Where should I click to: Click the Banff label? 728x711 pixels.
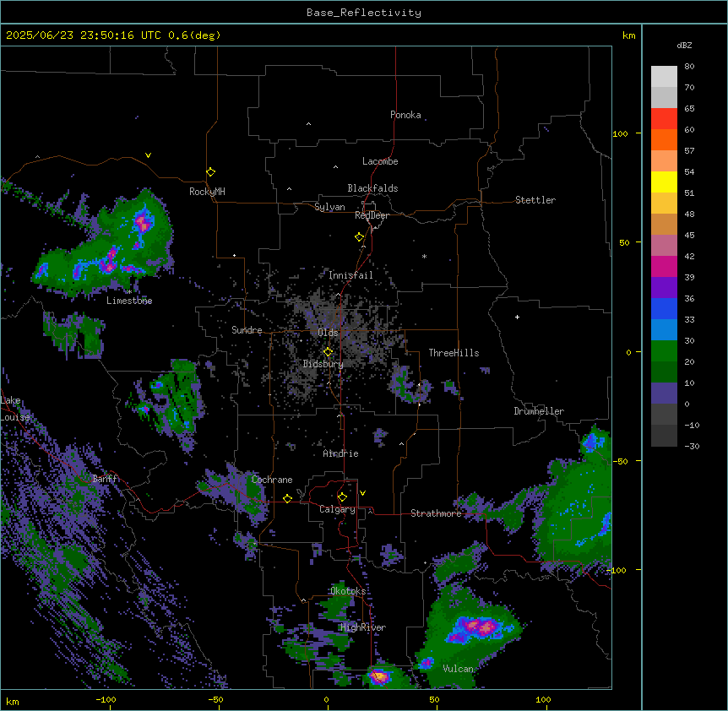[105, 479]
